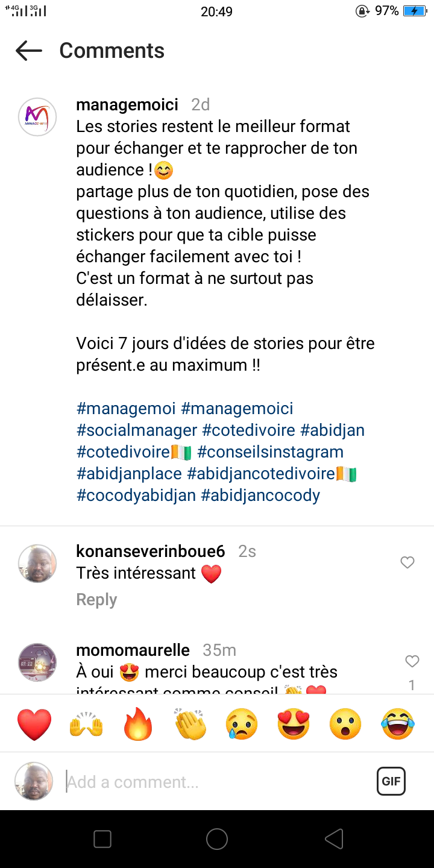
Task: Insert the clapping hands emoji
Action: 190,724
